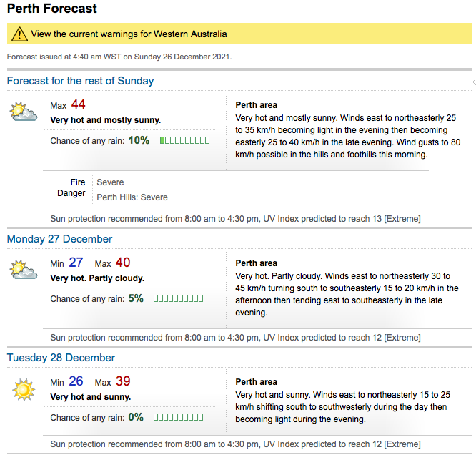Screen dimensions: 476x455
Task: Click the Perth Forecast page title
Action: 52,9
